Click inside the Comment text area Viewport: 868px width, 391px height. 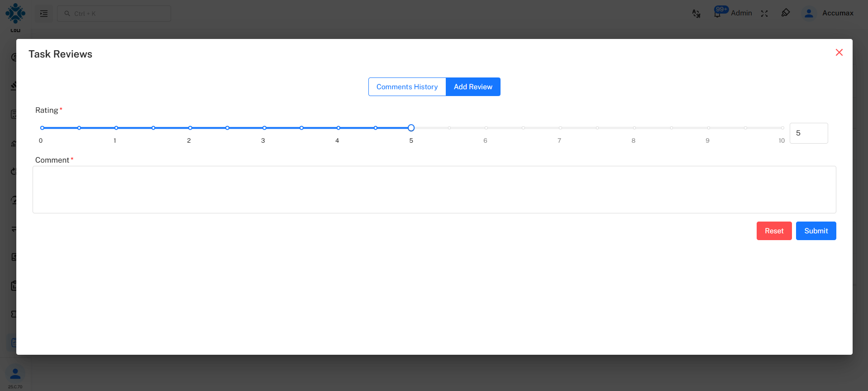434,189
